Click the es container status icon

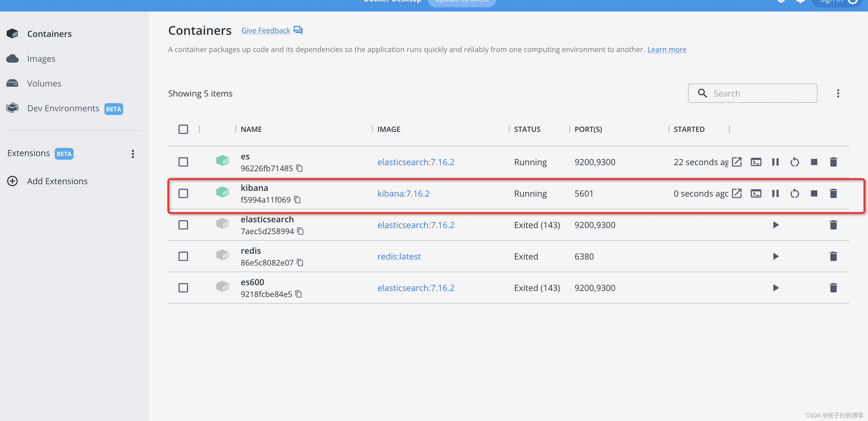222,160
